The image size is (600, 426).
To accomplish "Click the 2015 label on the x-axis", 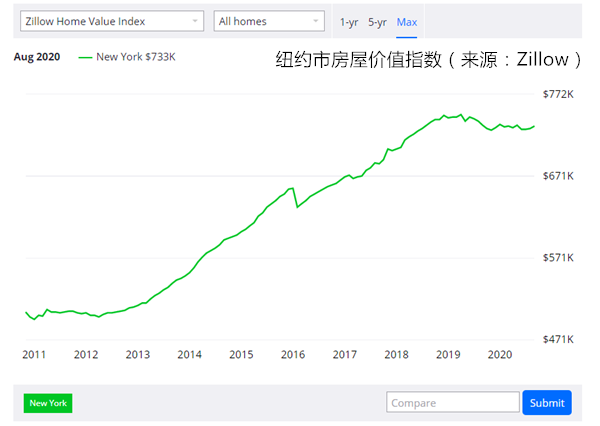I will (241, 355).
